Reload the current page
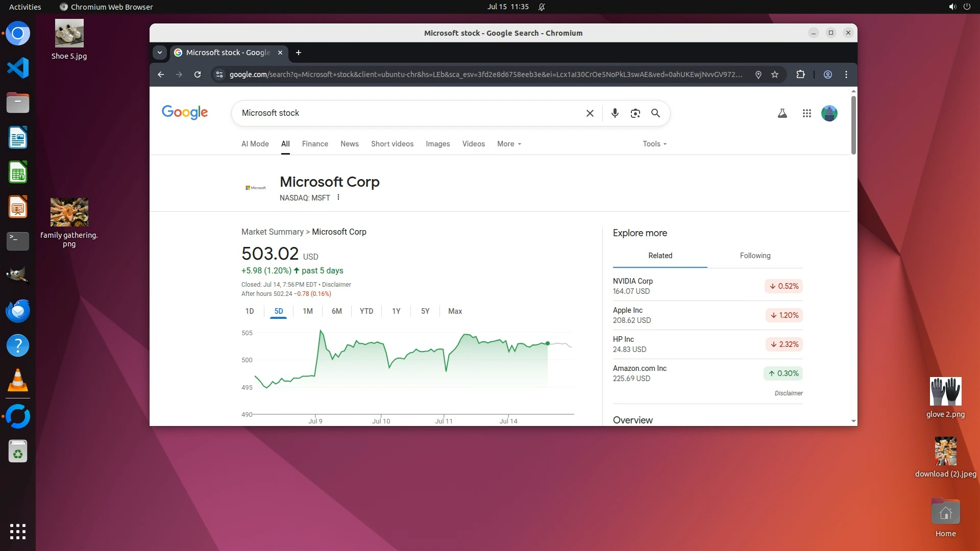The width and height of the screenshot is (980, 551). [x=198, y=74]
